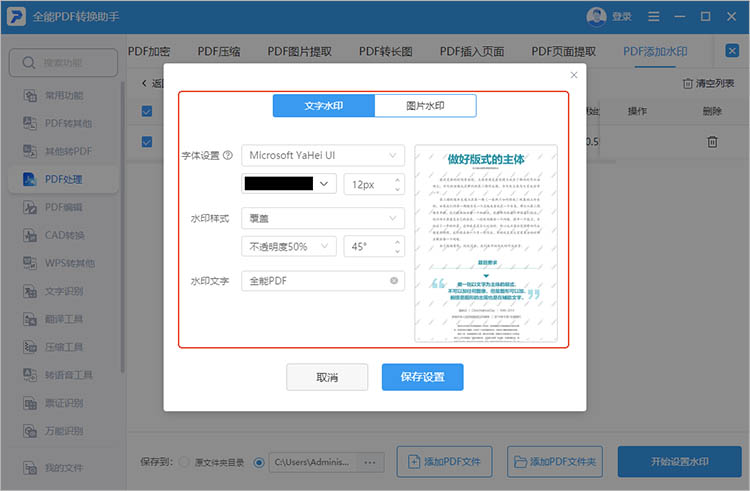Select the custom path radio button
Image resolution: width=750 pixels, height=491 pixels.
click(x=259, y=462)
